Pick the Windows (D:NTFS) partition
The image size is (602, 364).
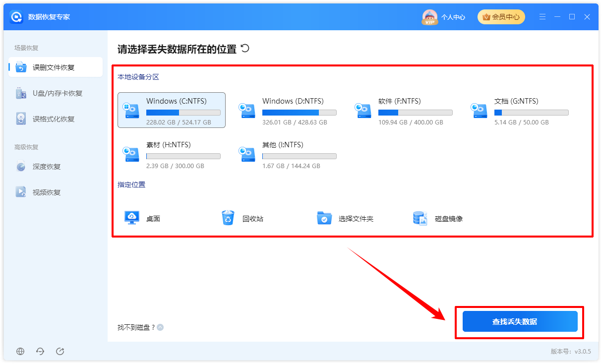click(x=288, y=110)
